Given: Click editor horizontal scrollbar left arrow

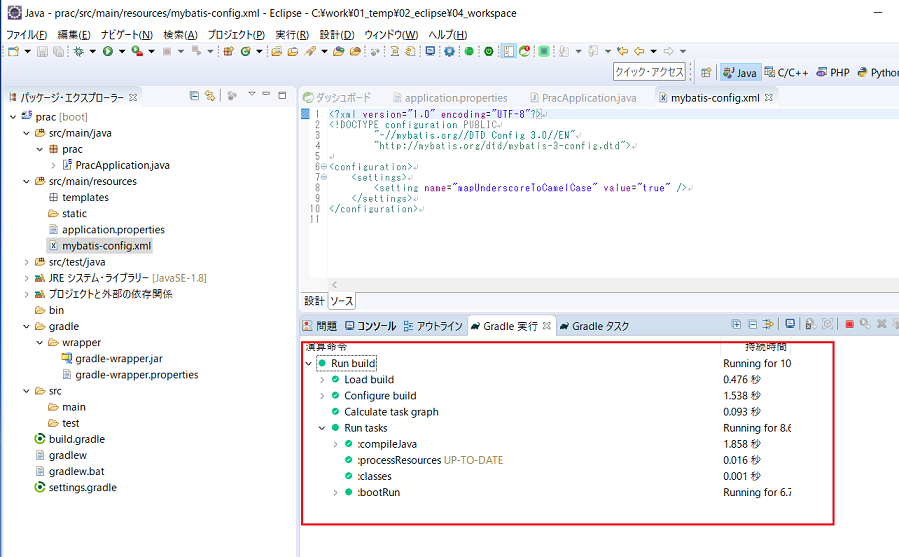Looking at the screenshot, I should [334, 285].
